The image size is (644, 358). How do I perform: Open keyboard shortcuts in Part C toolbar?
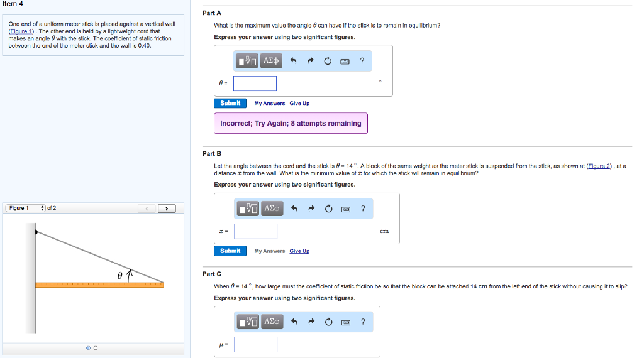pyautogui.click(x=346, y=322)
